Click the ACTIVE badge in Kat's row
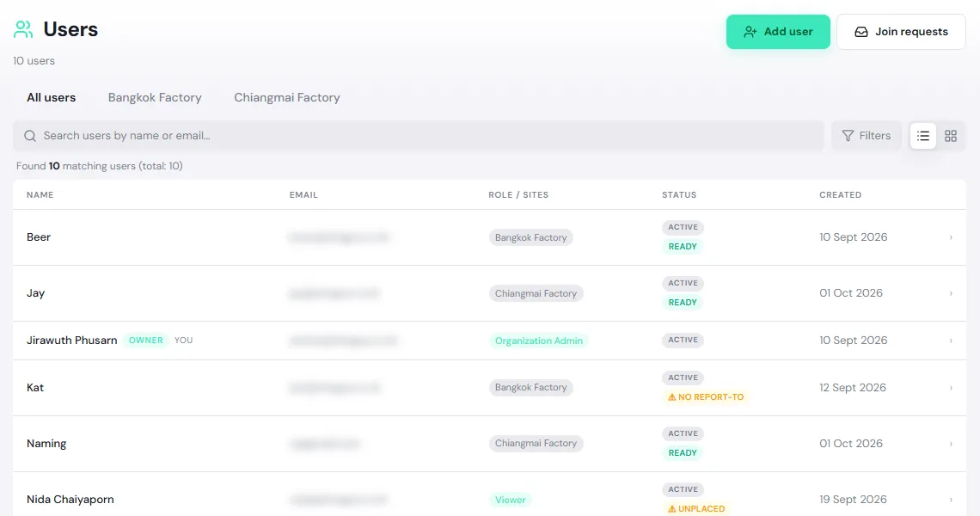This screenshot has width=980, height=516. 683,378
